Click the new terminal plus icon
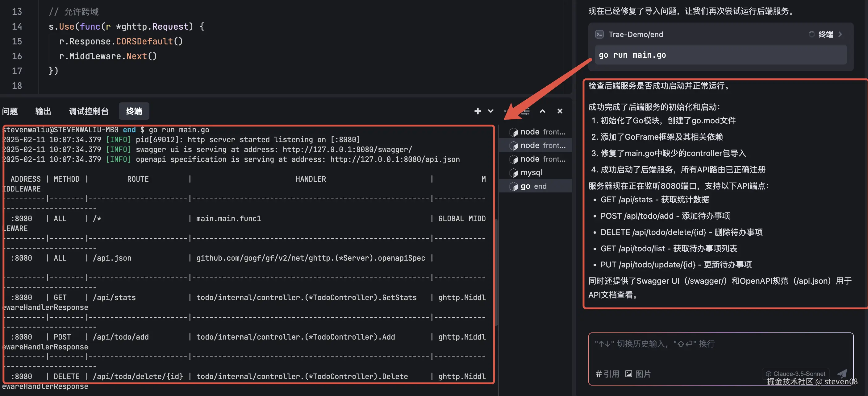The image size is (868, 396). tap(478, 111)
